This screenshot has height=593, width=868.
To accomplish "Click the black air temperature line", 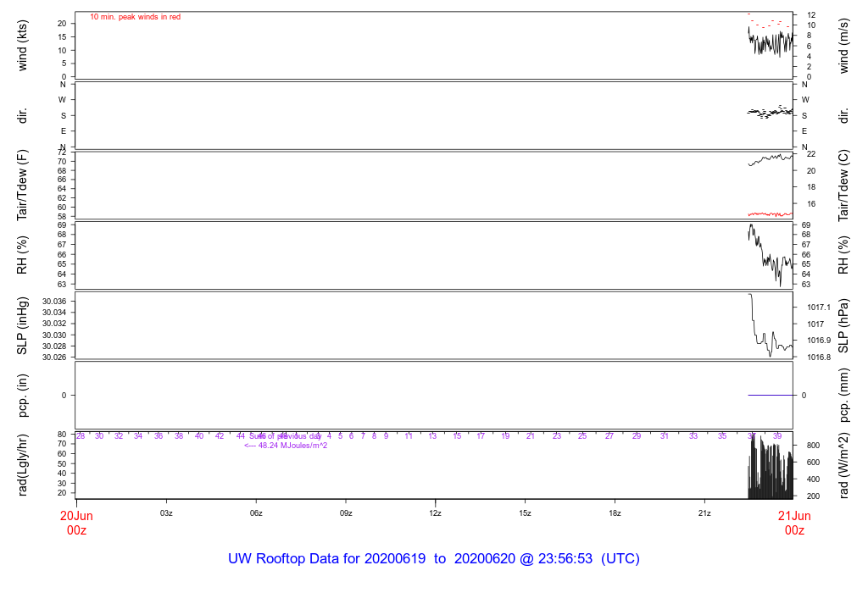I will 770,159.
